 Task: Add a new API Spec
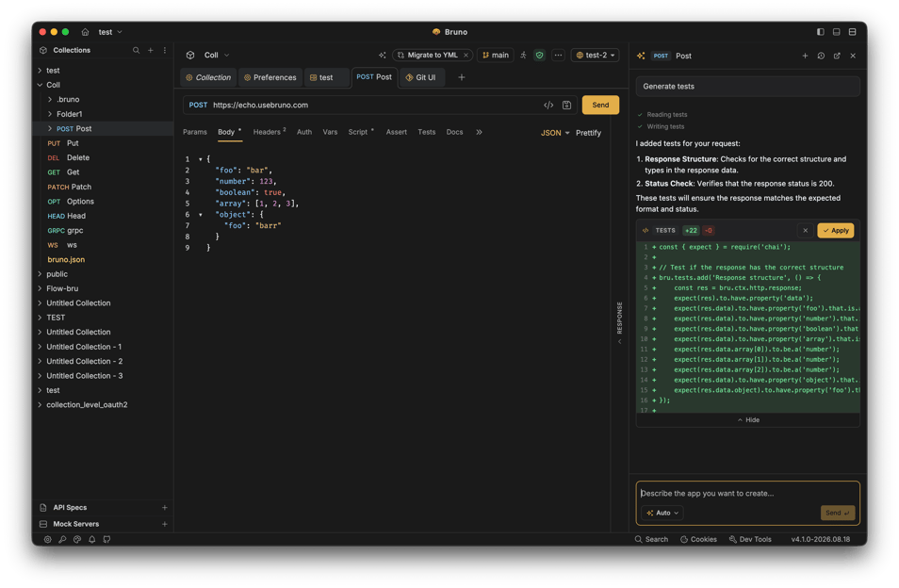coord(165,508)
